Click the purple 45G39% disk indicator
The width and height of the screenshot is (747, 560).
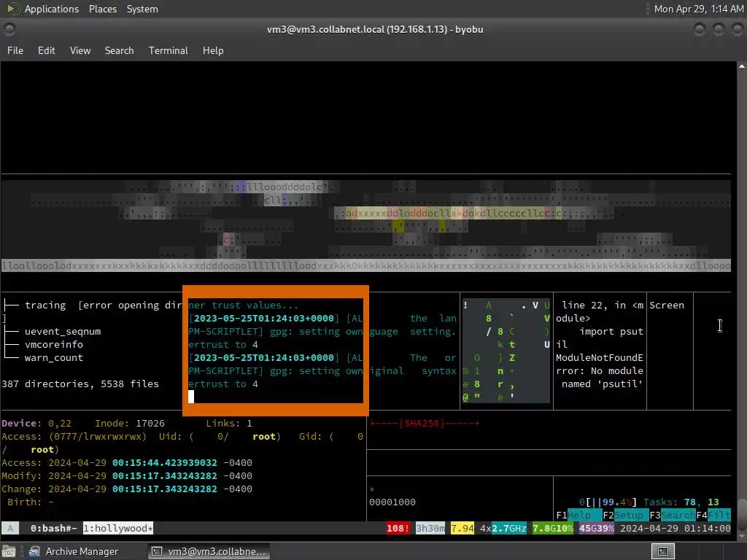[x=597, y=528]
